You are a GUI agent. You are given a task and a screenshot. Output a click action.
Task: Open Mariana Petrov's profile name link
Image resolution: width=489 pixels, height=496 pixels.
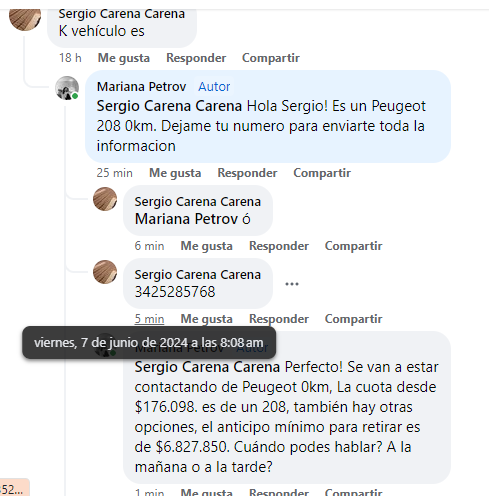pyautogui.click(x=141, y=87)
